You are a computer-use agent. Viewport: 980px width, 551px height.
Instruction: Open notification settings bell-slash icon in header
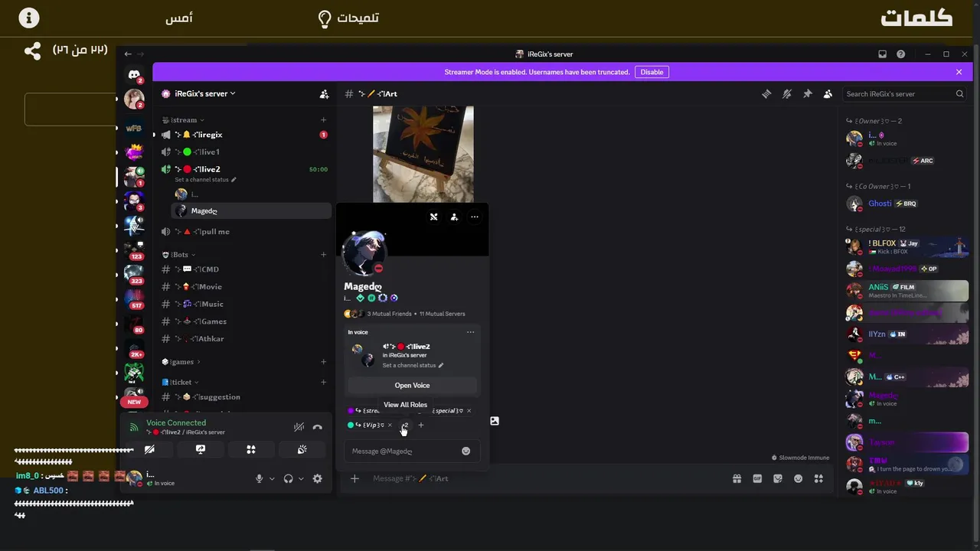click(786, 94)
